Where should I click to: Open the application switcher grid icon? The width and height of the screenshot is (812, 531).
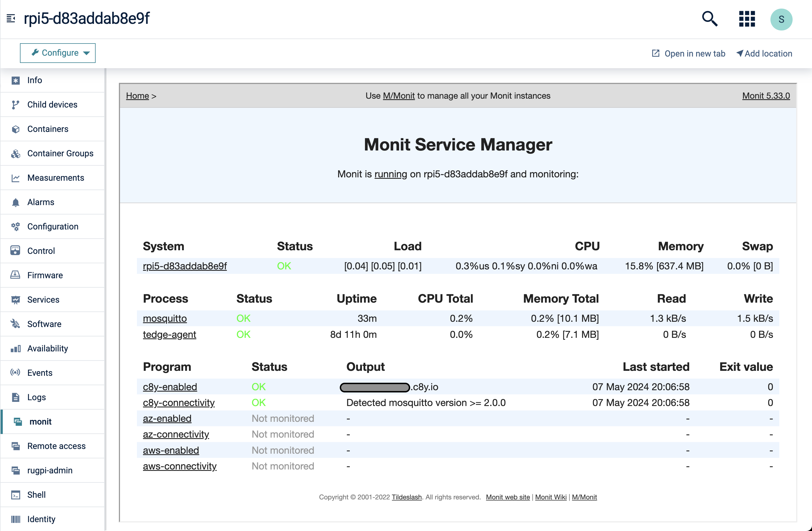pos(747,19)
